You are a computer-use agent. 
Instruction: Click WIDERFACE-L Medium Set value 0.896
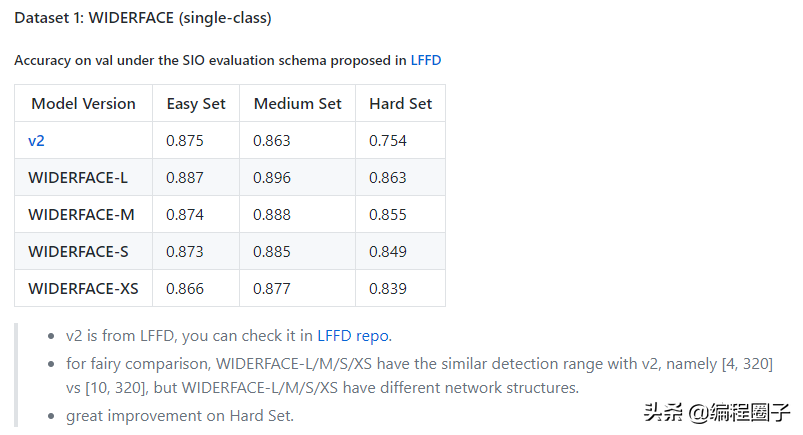272,178
